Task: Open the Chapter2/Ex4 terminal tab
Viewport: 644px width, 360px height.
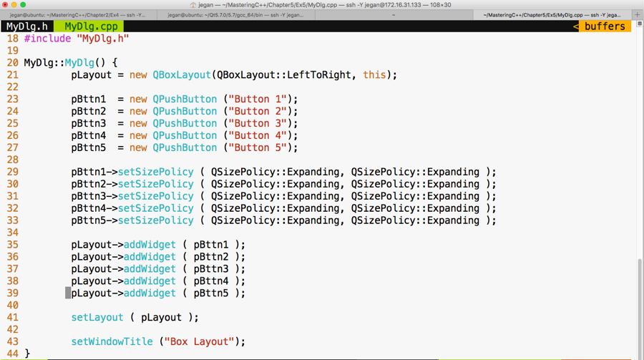Action: pos(79,15)
